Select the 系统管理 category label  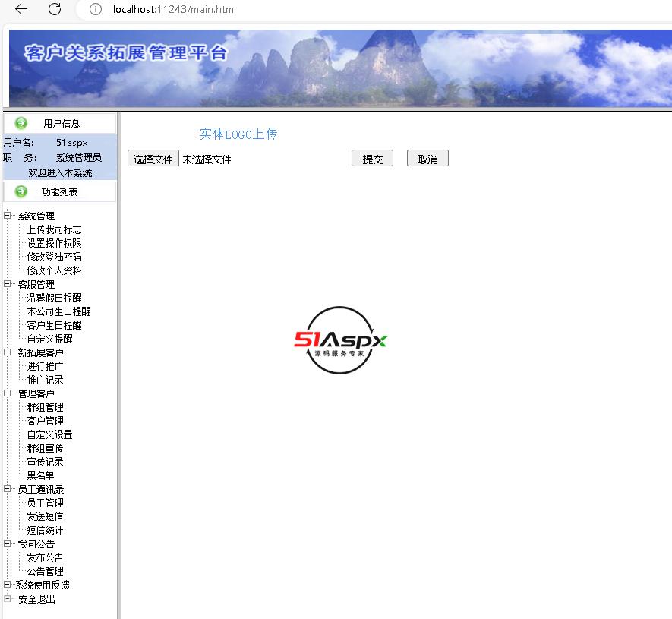(x=36, y=216)
